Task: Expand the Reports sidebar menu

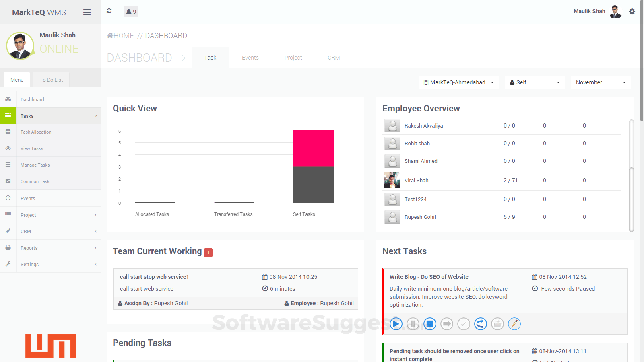Action: [x=96, y=248]
